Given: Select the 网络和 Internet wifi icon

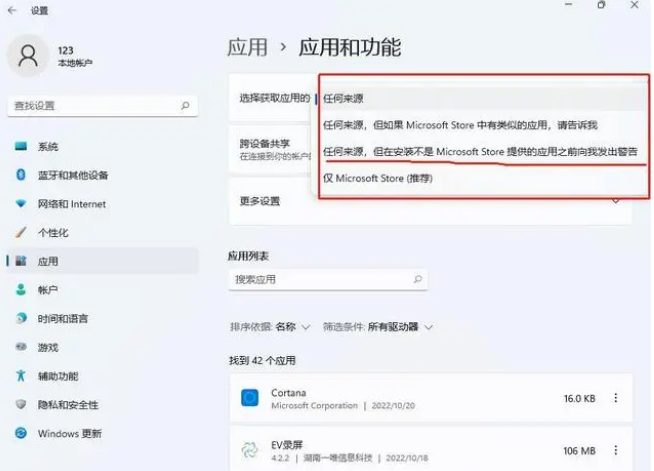Looking at the screenshot, I should click(x=21, y=204).
